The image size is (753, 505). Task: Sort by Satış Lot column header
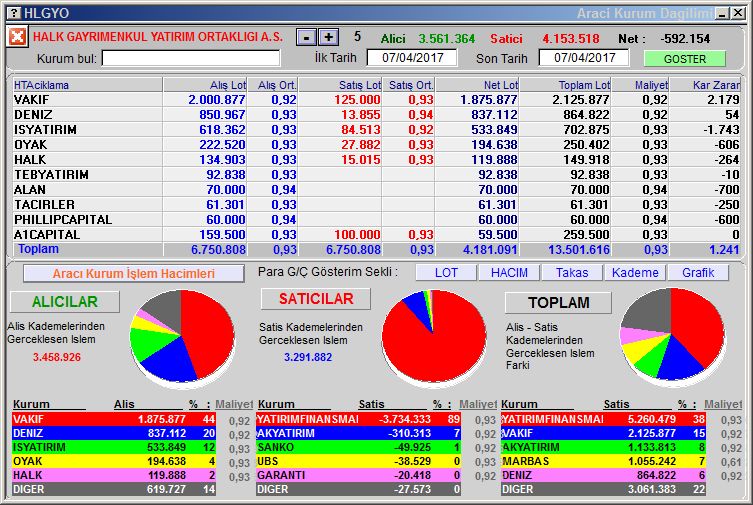(x=340, y=85)
